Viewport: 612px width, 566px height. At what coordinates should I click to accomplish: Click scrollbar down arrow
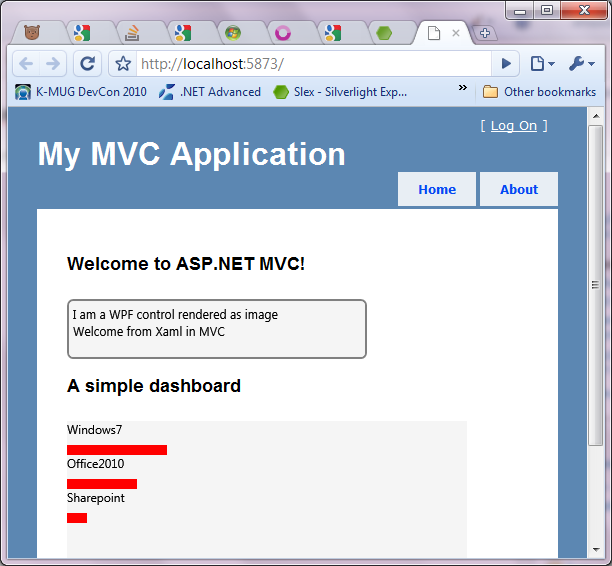click(596, 550)
